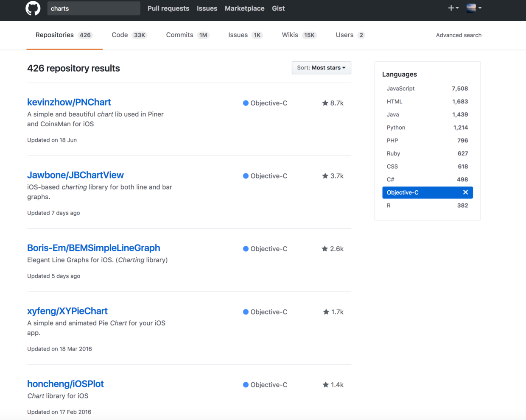Go to Pull requests
526x420 pixels.
pos(168,8)
